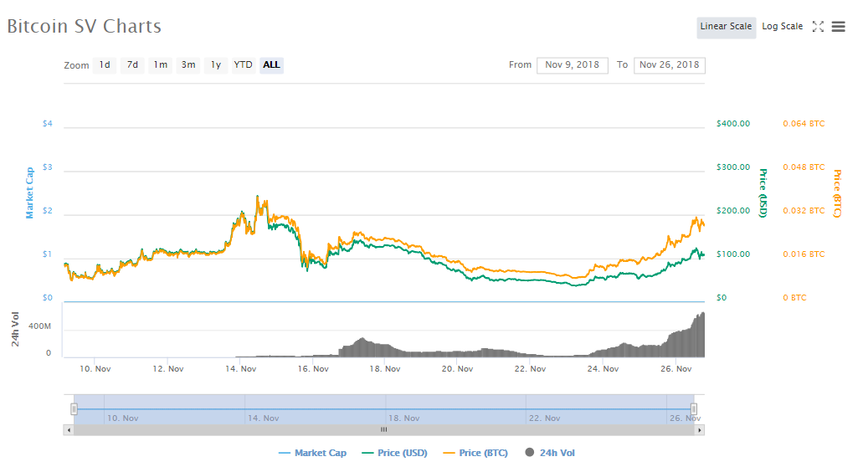This screenshot has width=868, height=467.
Task: Click the 0.048 BTC axis label
Action: [804, 167]
